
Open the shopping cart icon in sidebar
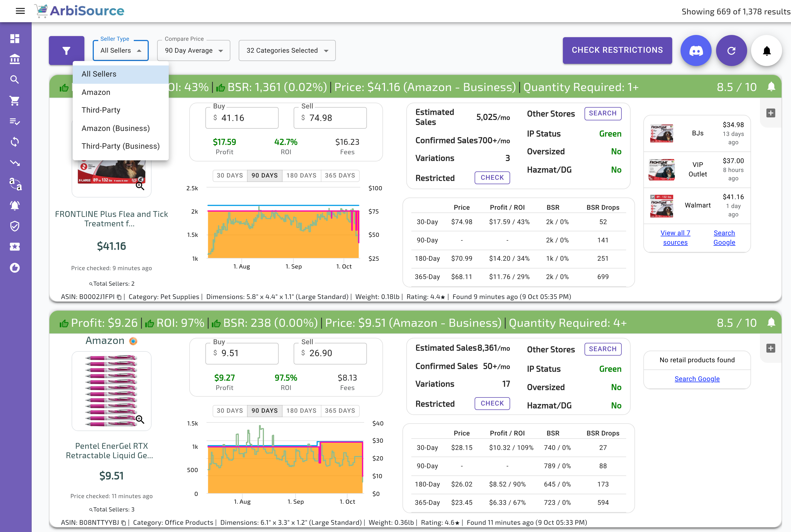pos(15,100)
